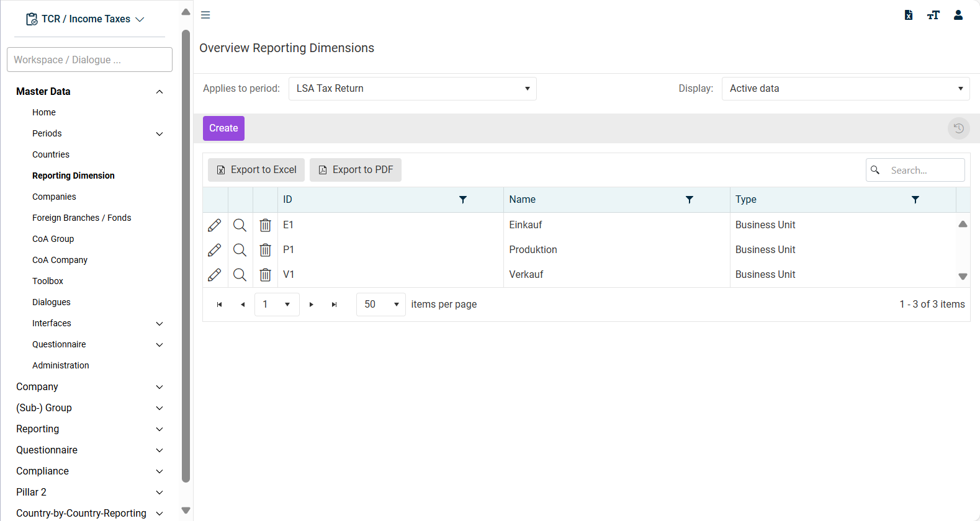This screenshot has height=521, width=980.
Task: Open CoA Group menu item
Action: tap(53, 239)
